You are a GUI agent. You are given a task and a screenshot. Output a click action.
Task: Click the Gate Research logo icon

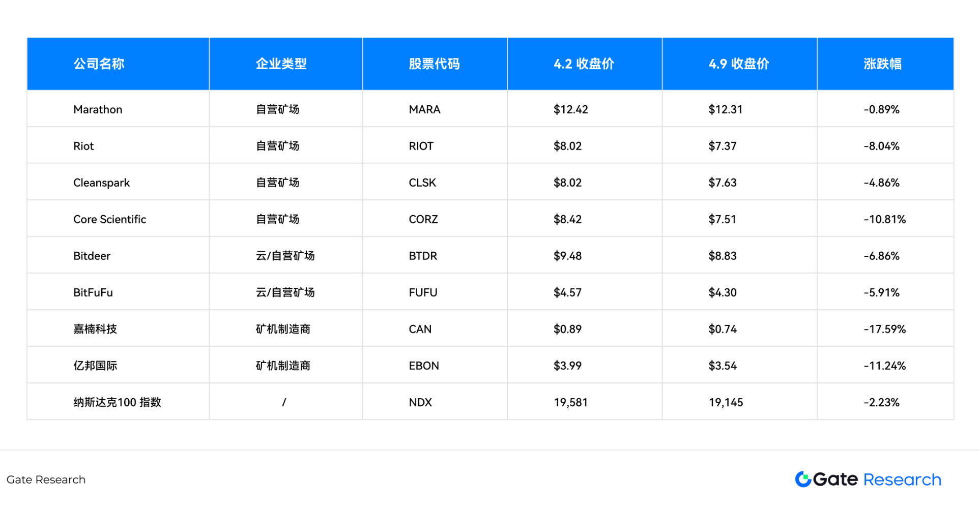point(803,480)
